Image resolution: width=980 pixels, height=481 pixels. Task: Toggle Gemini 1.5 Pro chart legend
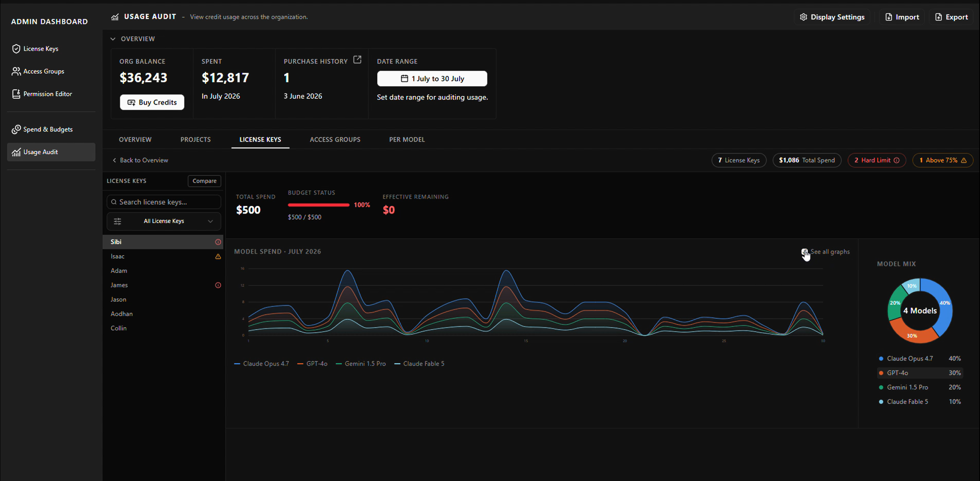[x=361, y=364]
